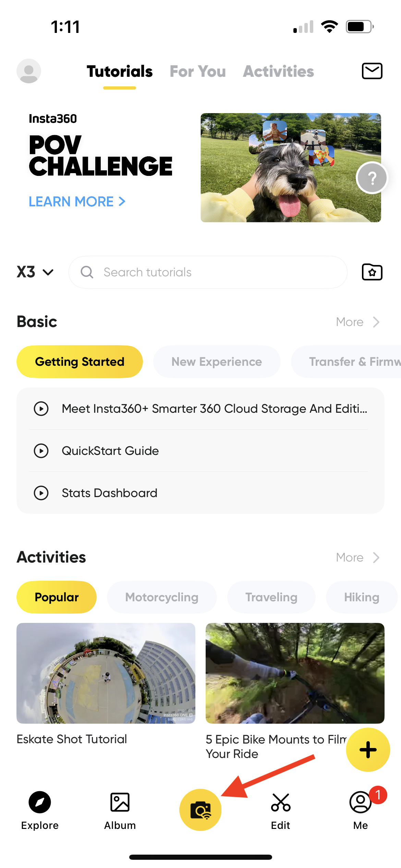Switch to the For You tab

click(x=198, y=71)
